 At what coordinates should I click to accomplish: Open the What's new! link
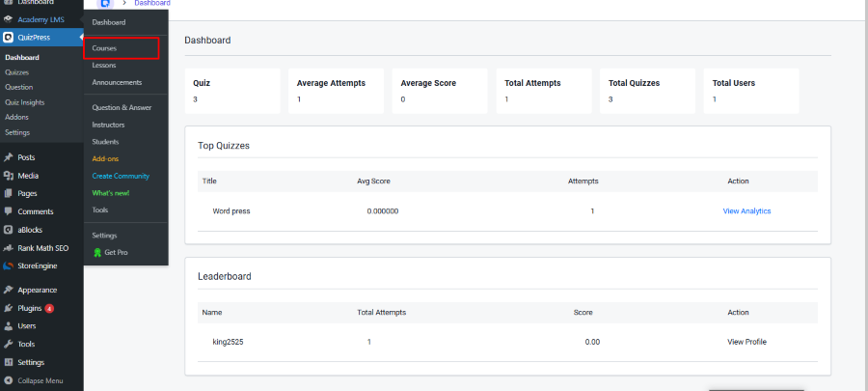[111, 193]
